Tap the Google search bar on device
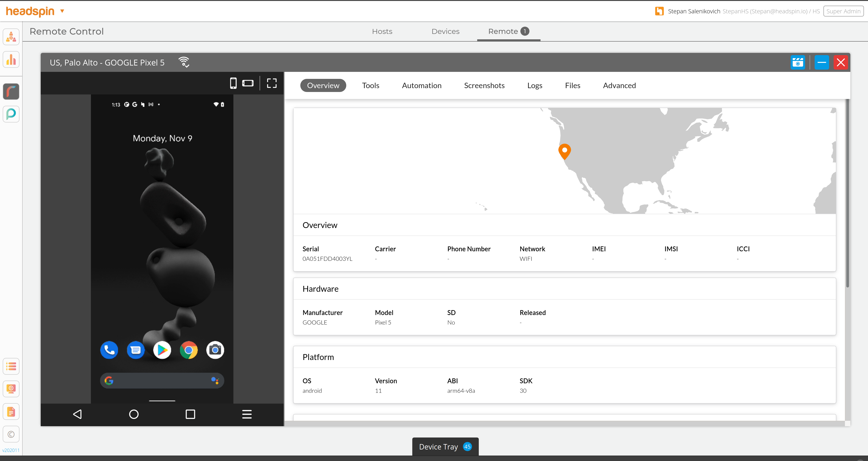Image resolution: width=868 pixels, height=461 pixels. tap(162, 381)
